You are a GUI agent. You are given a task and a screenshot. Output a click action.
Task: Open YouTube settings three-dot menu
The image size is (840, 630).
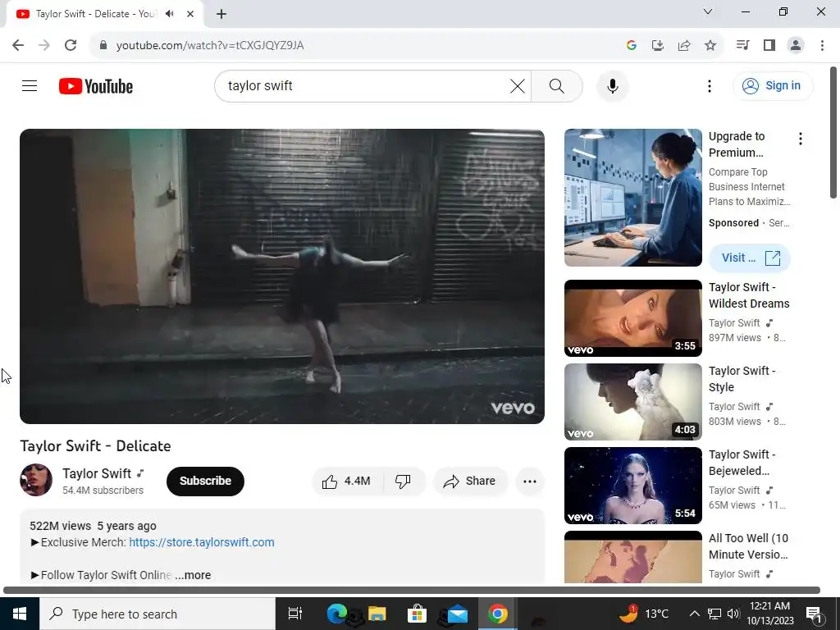(710, 85)
